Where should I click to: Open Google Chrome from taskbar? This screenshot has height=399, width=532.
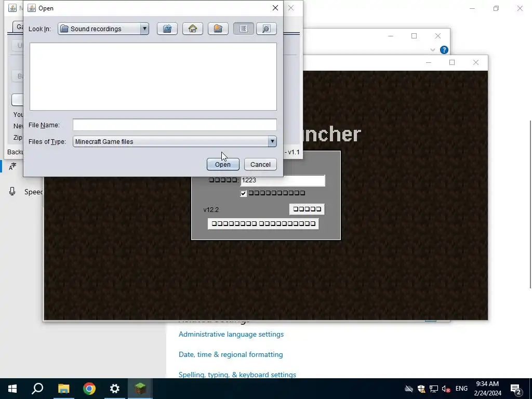[x=89, y=389]
